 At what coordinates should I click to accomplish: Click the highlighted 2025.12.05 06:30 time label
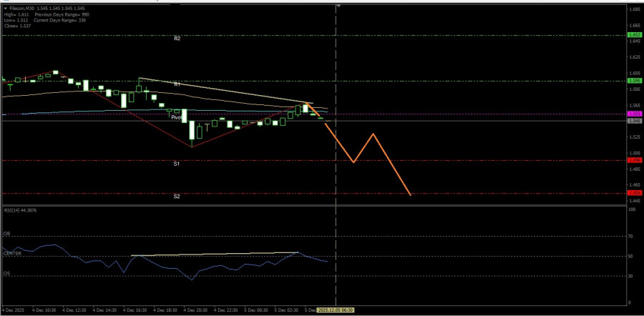pyautogui.click(x=336, y=310)
